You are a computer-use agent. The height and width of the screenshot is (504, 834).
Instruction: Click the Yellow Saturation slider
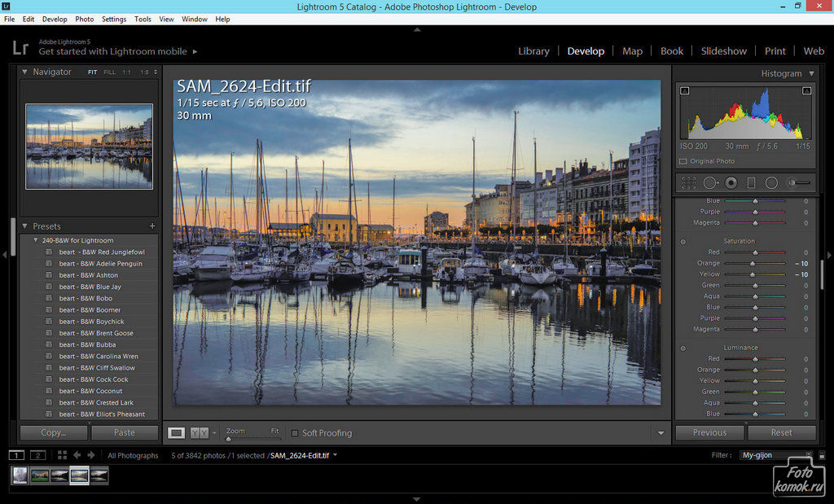coord(755,274)
